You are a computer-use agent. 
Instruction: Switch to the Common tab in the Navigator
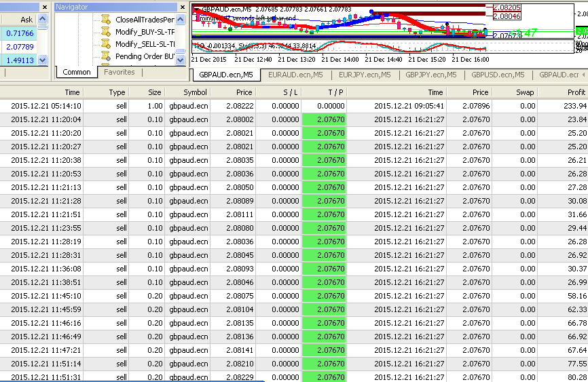coord(77,72)
